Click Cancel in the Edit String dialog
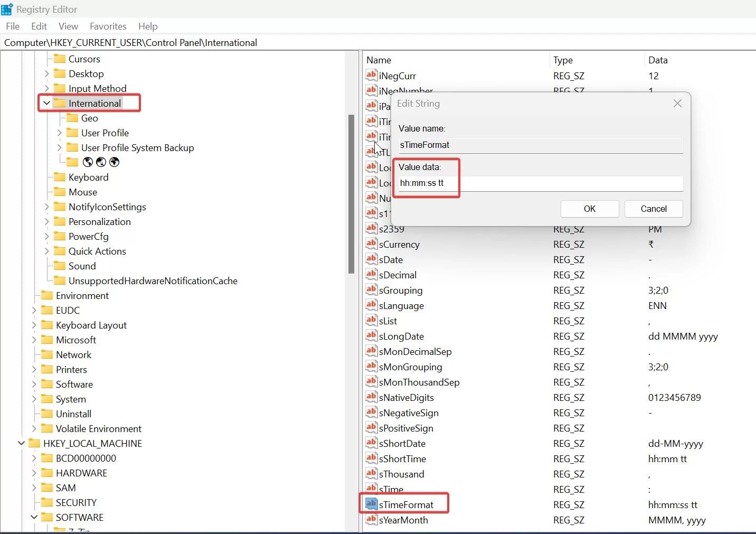Screen dimensions: 756x534 pyautogui.click(x=653, y=209)
